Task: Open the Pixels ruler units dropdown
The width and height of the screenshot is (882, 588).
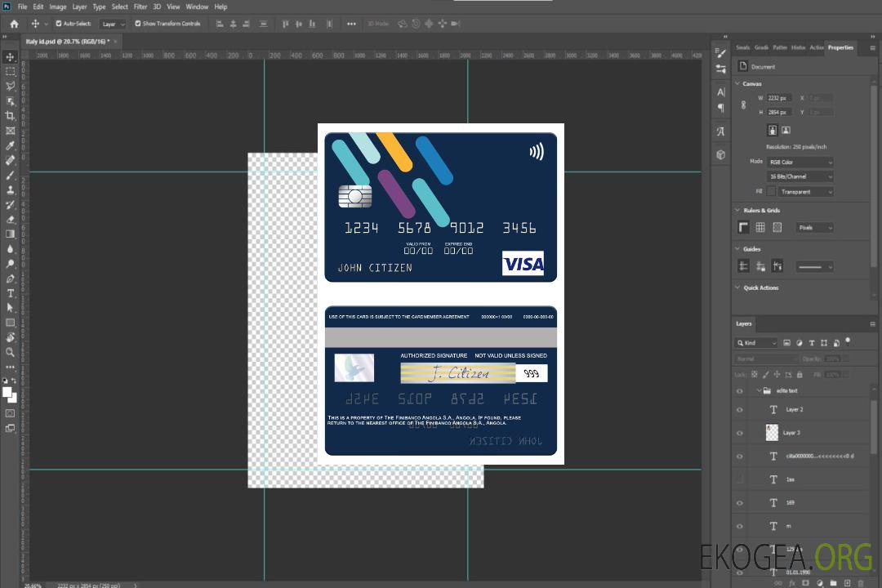Action: 814,228
